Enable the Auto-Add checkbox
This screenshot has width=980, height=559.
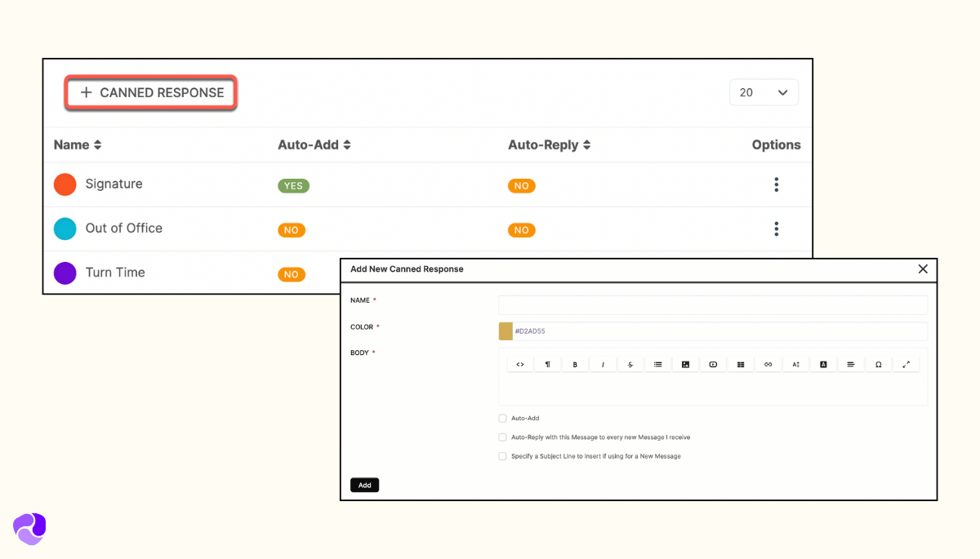click(x=503, y=419)
